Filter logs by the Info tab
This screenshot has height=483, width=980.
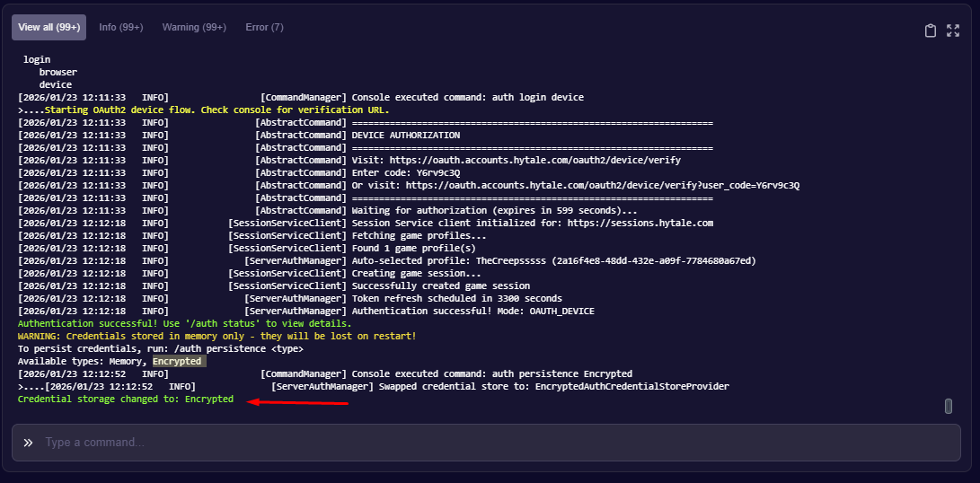coord(120,27)
